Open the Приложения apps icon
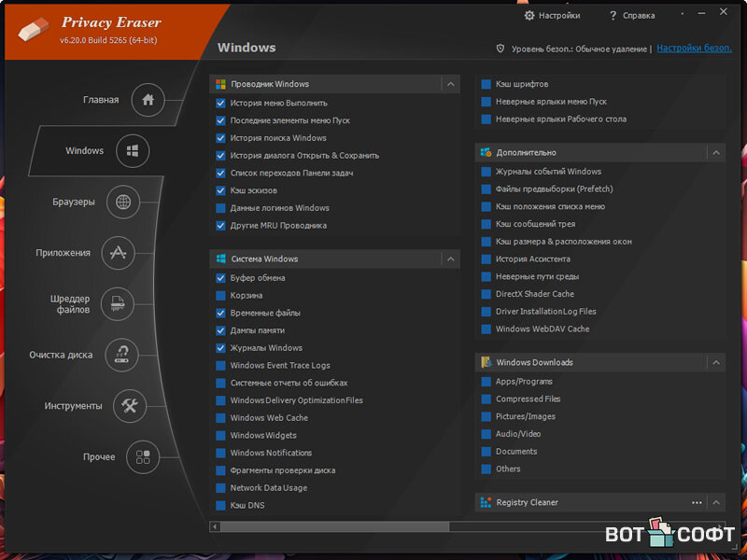Viewport: 747px width, 560px height. 118,252
